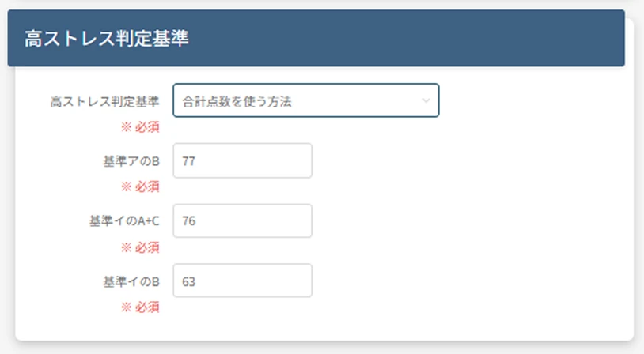644x354 pixels.
Task: Click the ※必須 note under 基準イのB
Action: tap(140, 307)
